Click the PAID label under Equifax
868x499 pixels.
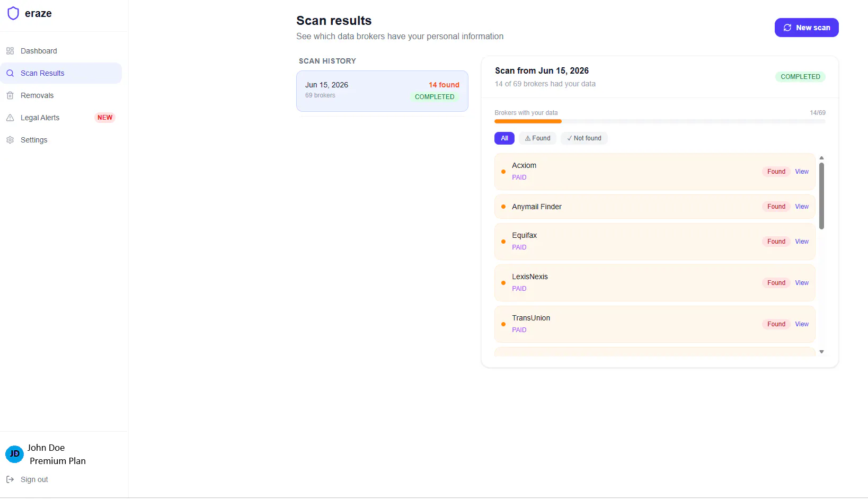pos(519,247)
